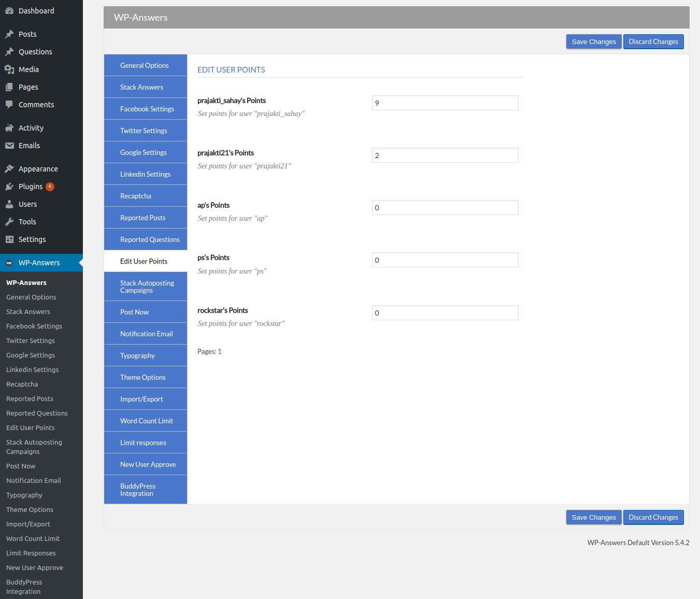The image size is (700, 599).
Task: Open Word Count Limit in the dark sidebar submenu
Action: tap(33, 539)
